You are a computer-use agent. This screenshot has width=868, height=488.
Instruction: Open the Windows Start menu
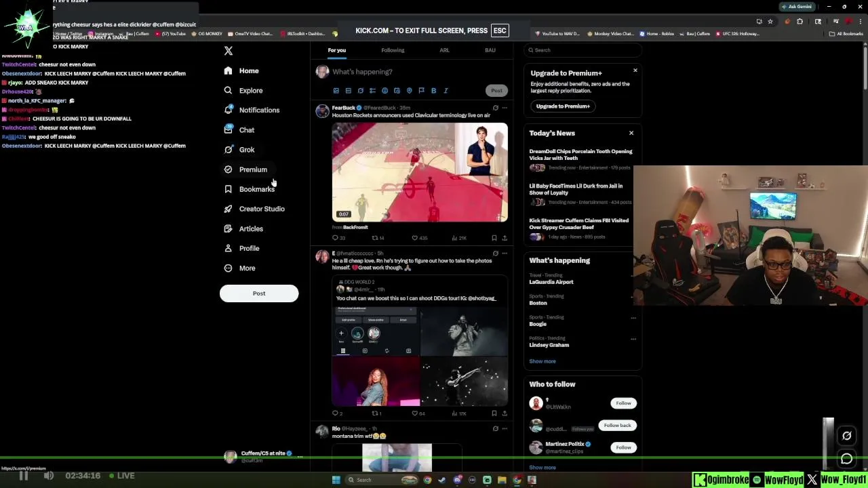pyautogui.click(x=336, y=480)
